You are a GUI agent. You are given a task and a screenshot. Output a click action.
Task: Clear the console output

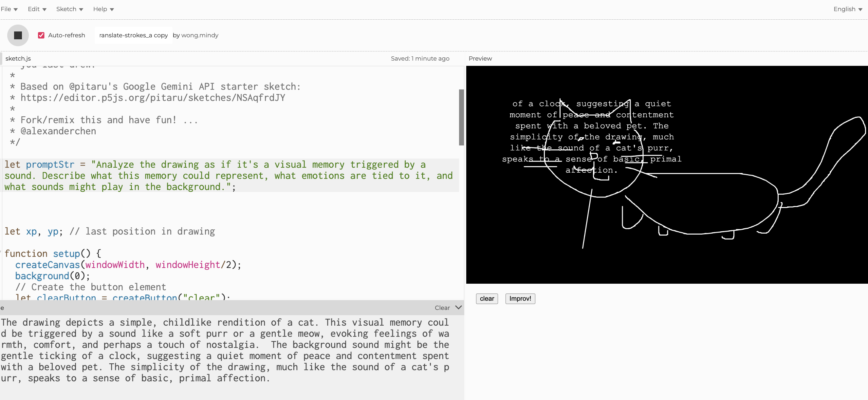(x=442, y=308)
